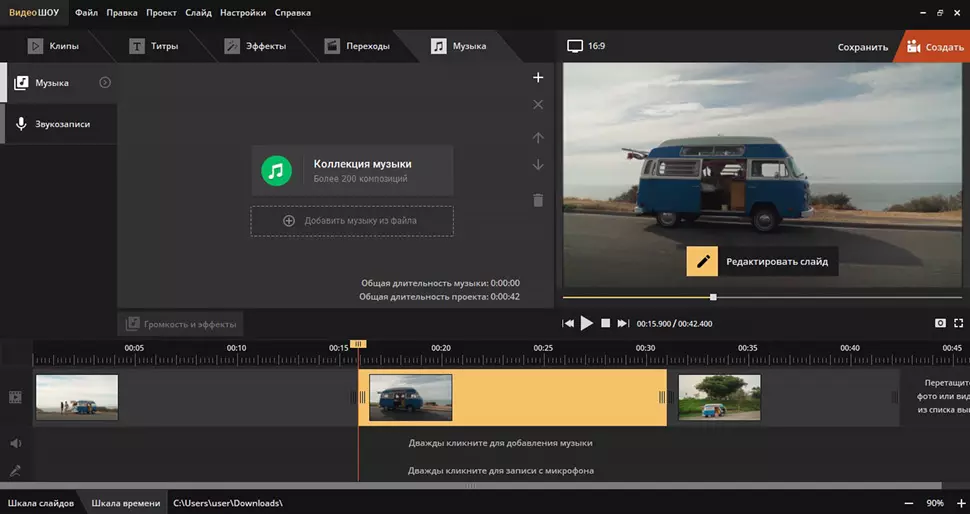The height and width of the screenshot is (514, 970).
Task: Open the Эффекты tab
Action: pos(256,46)
